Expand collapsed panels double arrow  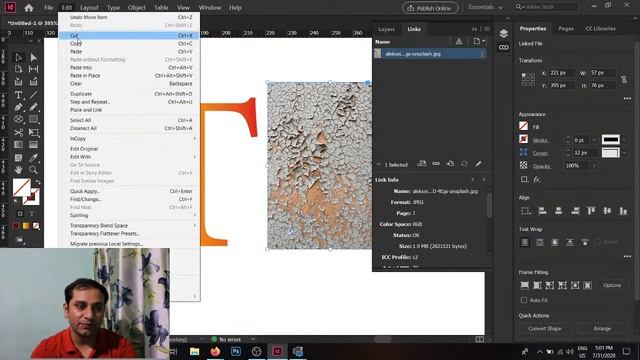(474, 29)
